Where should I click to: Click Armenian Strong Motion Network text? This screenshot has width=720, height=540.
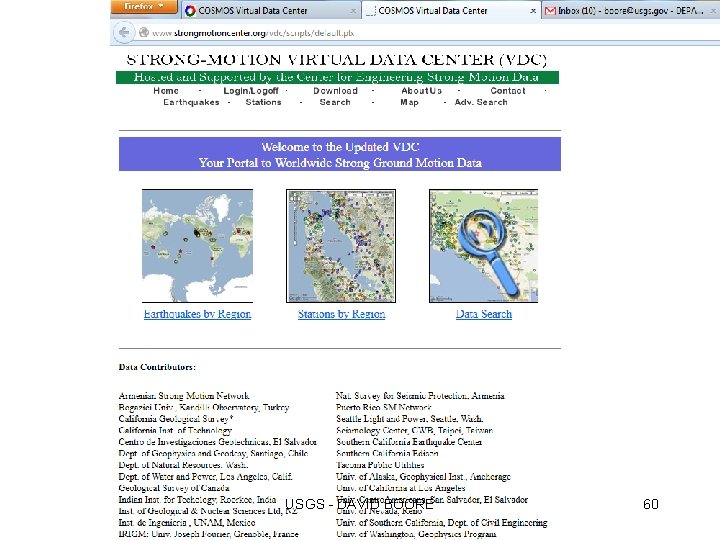tap(184, 396)
